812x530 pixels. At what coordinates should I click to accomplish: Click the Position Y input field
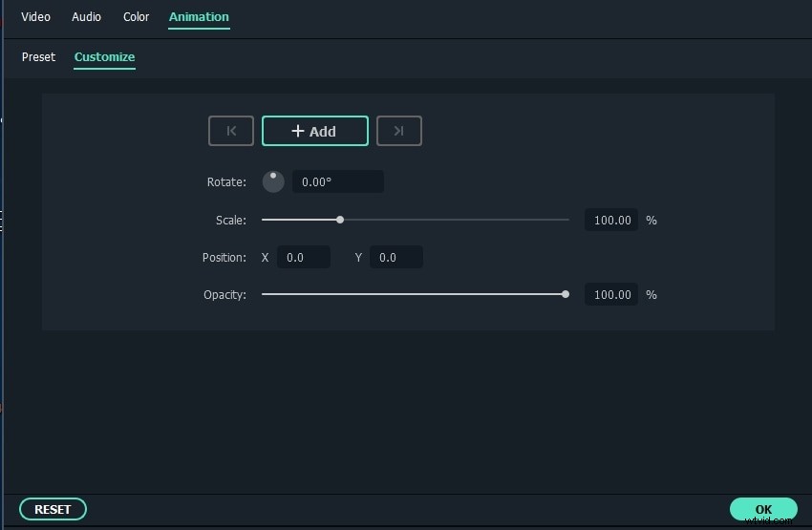point(396,257)
